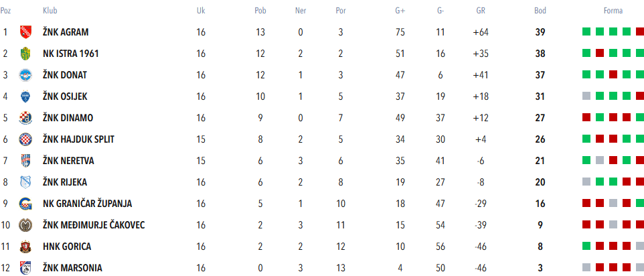Click the ŽNK Hajduk Split crest
This screenshot has height=276, width=644.
[x=25, y=139]
